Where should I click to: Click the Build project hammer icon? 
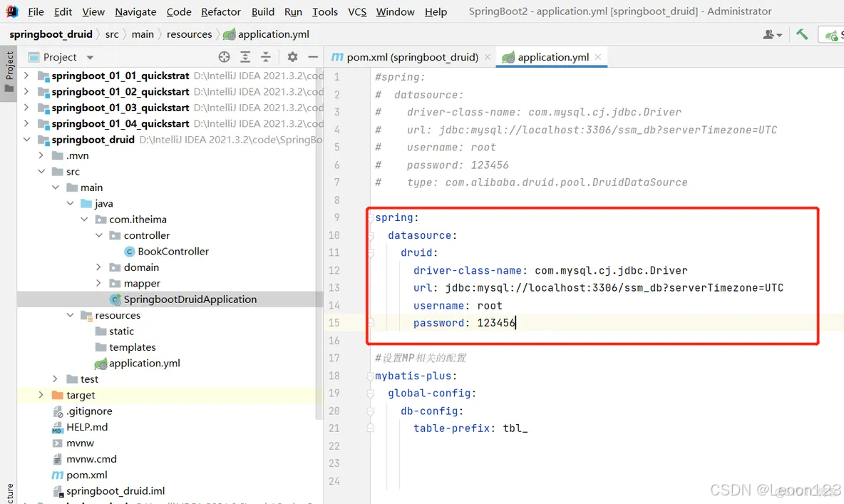802,34
